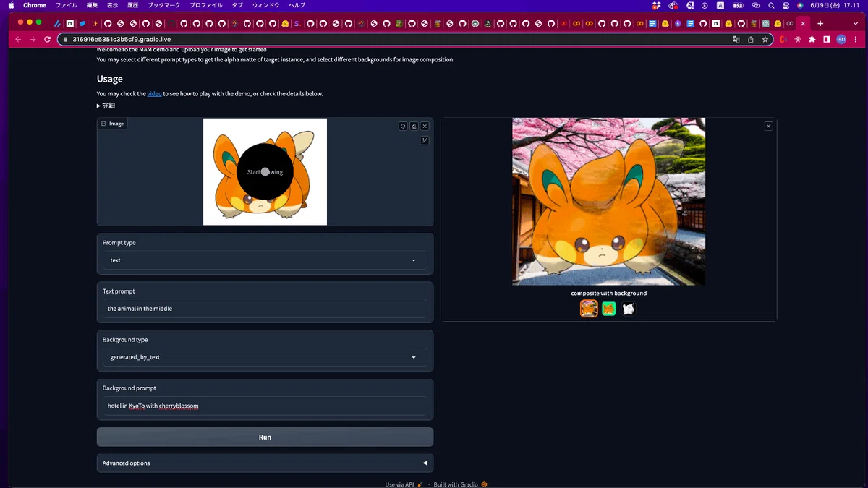Close the active Gradio tab
This screenshot has width=868, height=488.
pos(803,23)
